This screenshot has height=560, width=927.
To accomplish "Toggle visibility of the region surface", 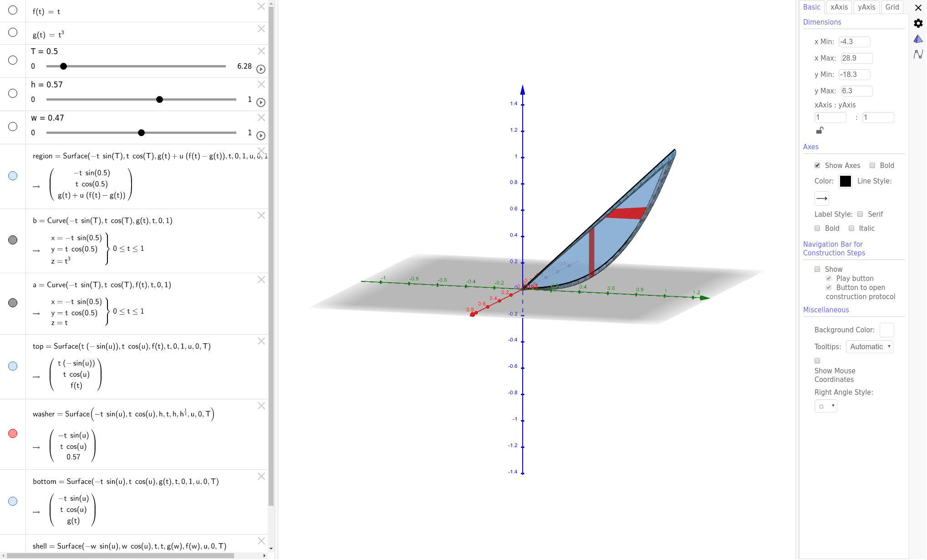I will 12,175.
